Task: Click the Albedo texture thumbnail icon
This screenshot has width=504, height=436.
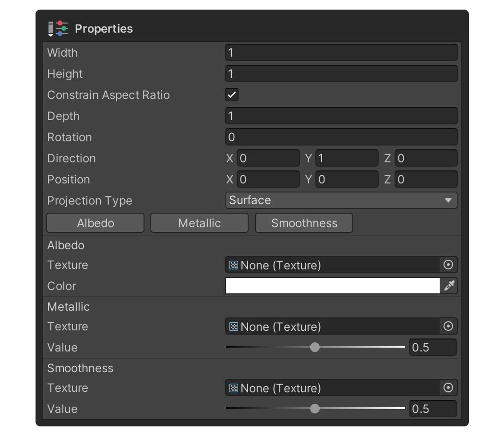Action: tap(233, 265)
